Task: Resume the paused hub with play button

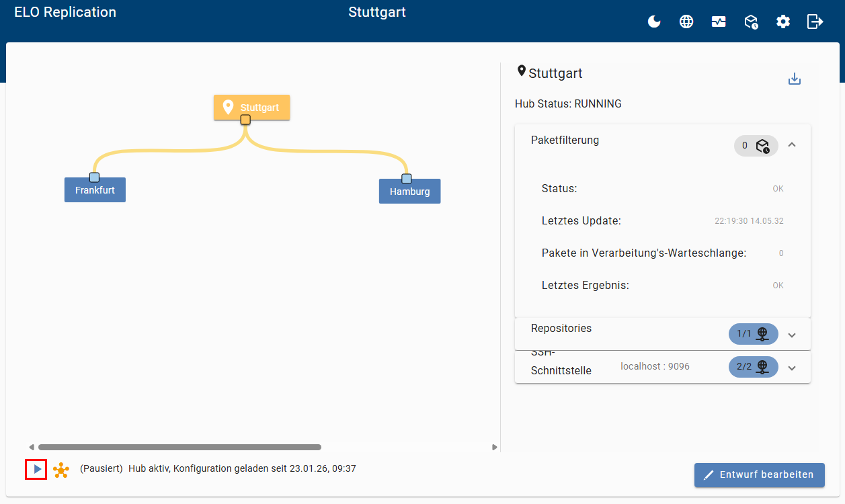Action: pyautogui.click(x=36, y=469)
